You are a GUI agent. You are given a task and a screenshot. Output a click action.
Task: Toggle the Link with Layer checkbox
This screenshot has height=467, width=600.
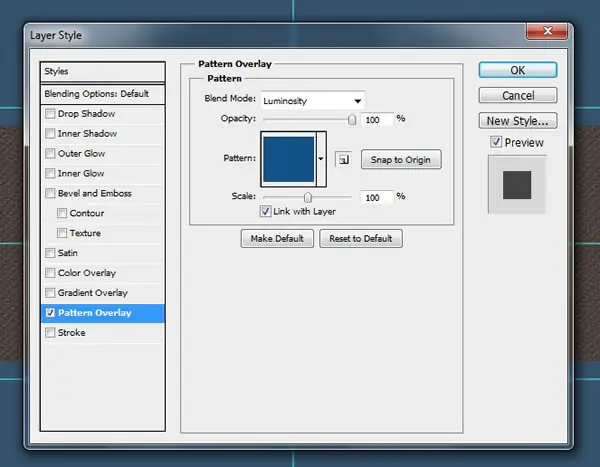[x=266, y=211]
